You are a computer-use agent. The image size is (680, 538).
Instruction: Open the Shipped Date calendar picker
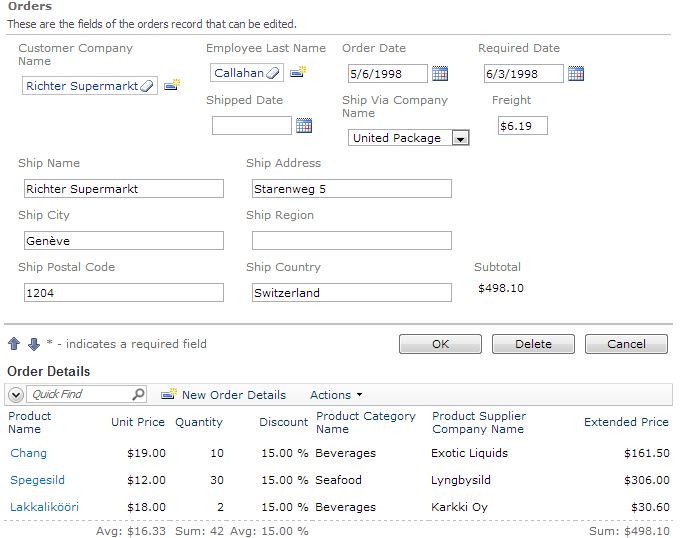pos(304,125)
